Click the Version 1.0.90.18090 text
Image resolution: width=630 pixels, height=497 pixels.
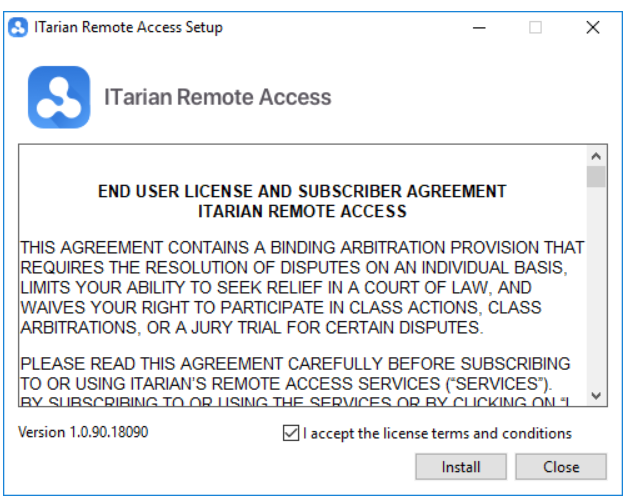(84, 432)
